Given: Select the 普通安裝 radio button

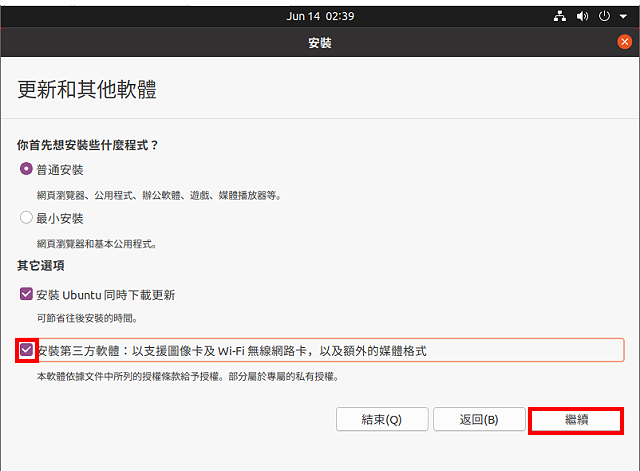Looking at the screenshot, I should [x=26, y=169].
